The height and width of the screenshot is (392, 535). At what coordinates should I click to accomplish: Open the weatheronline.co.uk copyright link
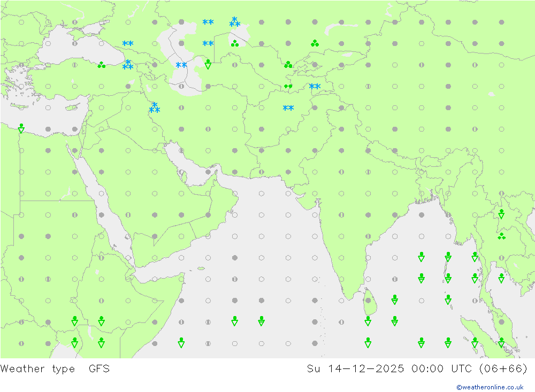tap(490, 387)
